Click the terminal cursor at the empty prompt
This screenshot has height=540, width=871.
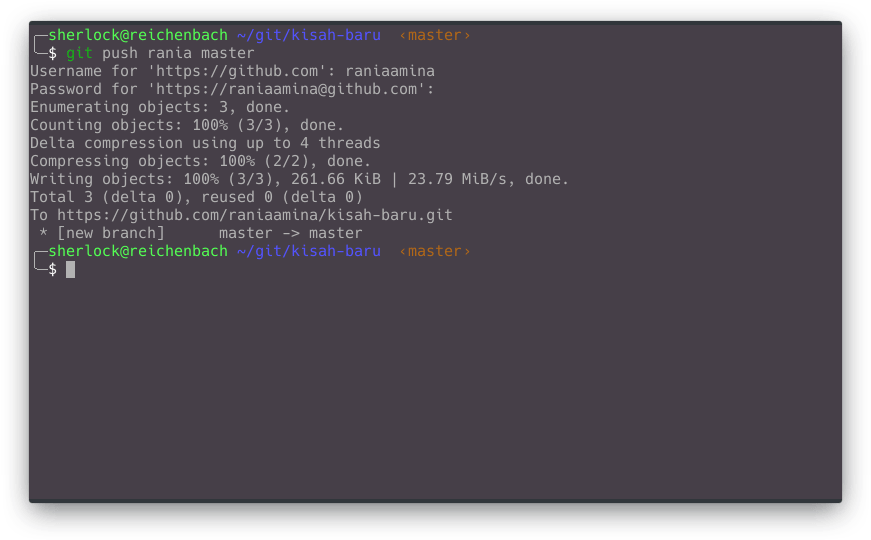pyautogui.click(x=71, y=269)
